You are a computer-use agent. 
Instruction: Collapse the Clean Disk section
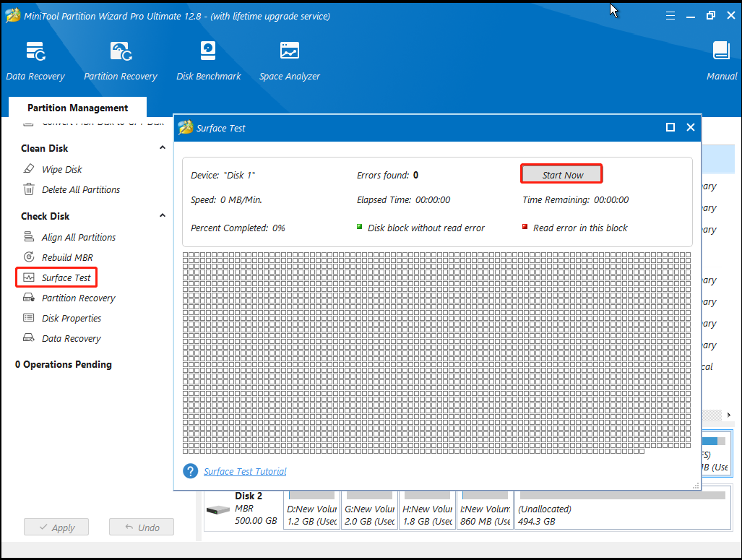162,148
